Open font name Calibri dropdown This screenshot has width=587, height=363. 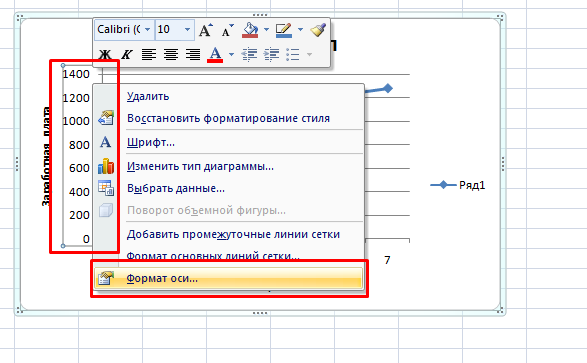[x=147, y=29]
